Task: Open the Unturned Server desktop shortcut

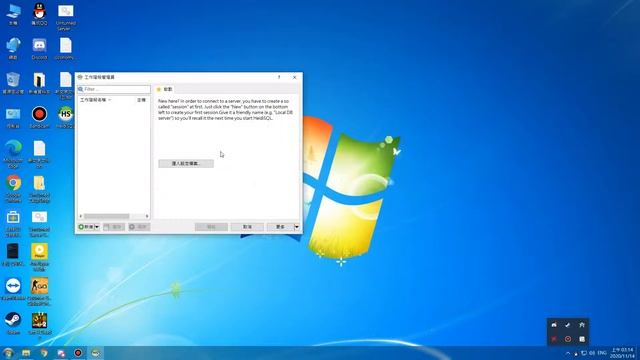Action: click(x=66, y=17)
